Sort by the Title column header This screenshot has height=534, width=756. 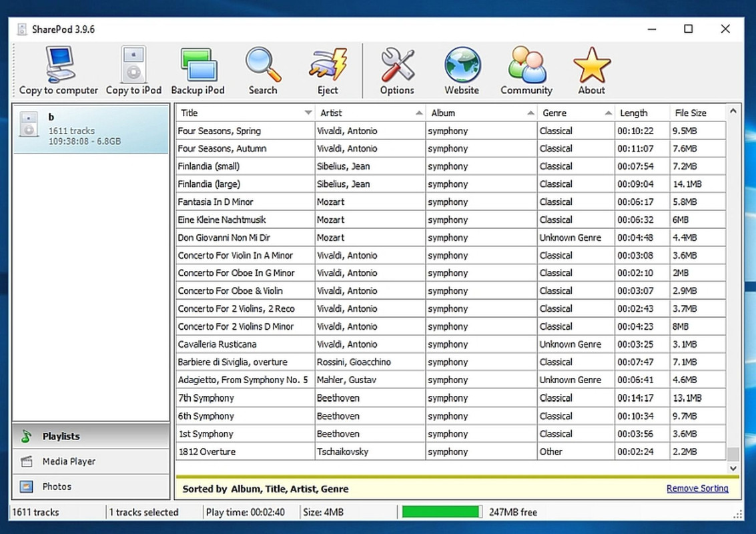tap(246, 113)
